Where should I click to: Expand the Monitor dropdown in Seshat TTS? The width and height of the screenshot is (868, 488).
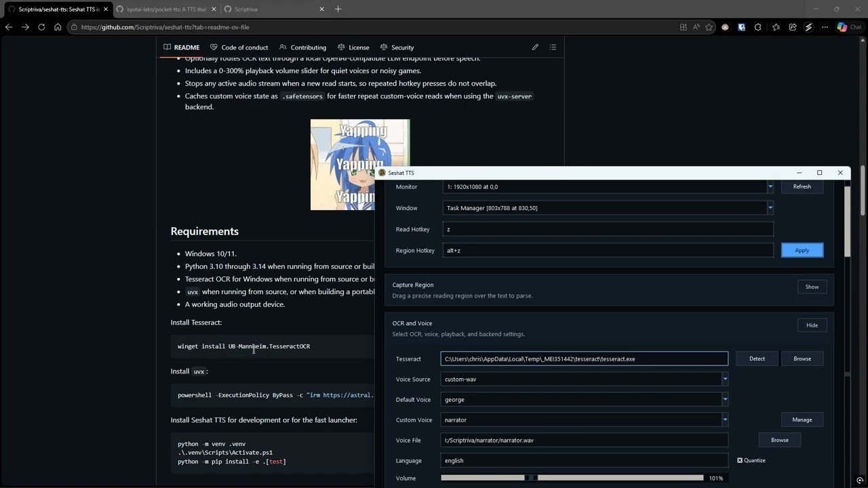(x=770, y=186)
